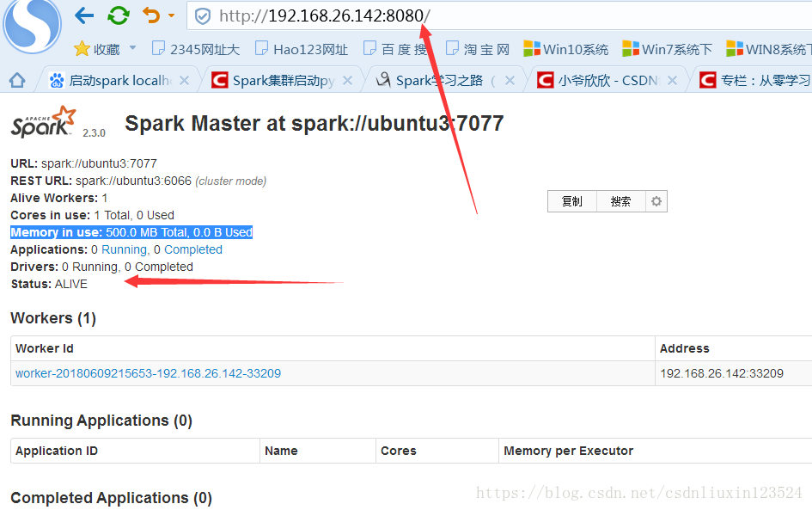Click the Status: ALIVE text
Screen dimensions: 812x510
click(49, 284)
